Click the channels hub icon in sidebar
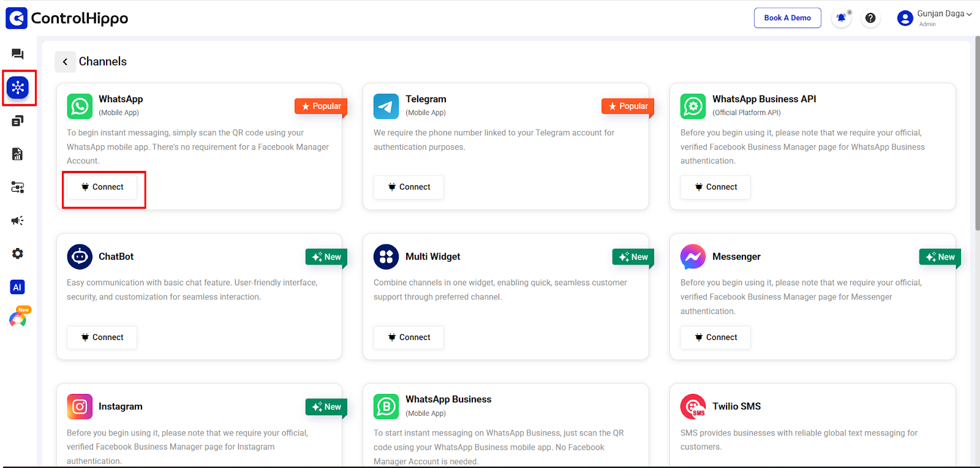The image size is (980, 468). (x=18, y=88)
